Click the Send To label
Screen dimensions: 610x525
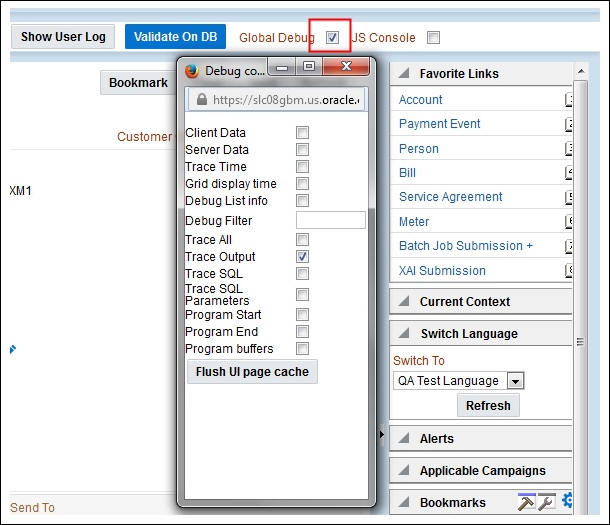tap(32, 508)
